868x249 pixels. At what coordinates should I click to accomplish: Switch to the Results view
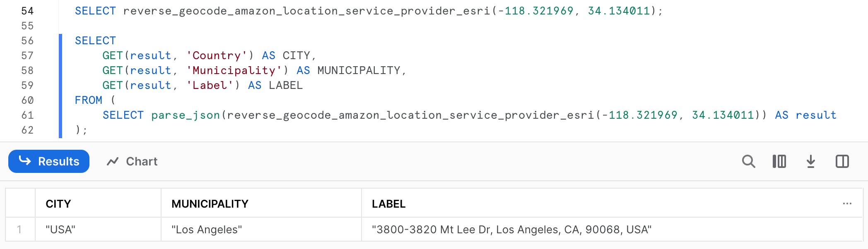[x=48, y=161]
